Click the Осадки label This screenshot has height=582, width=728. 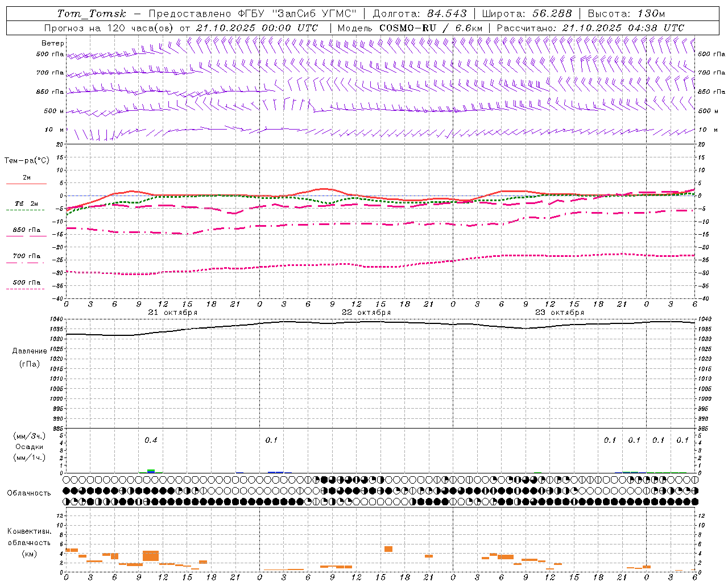tap(29, 447)
